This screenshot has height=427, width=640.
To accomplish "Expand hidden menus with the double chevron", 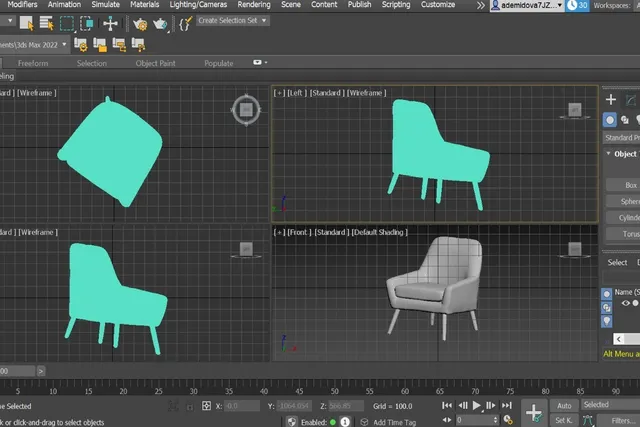I will pos(481,5).
